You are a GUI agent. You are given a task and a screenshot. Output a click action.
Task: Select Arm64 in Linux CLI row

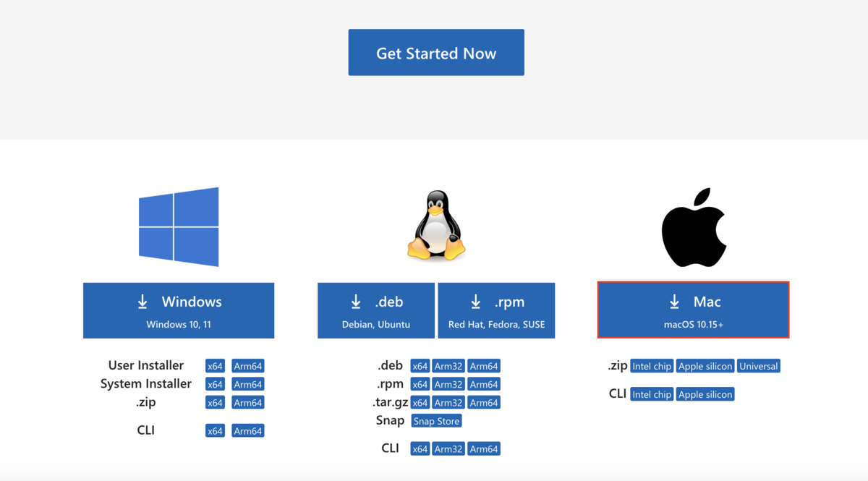[x=484, y=449]
